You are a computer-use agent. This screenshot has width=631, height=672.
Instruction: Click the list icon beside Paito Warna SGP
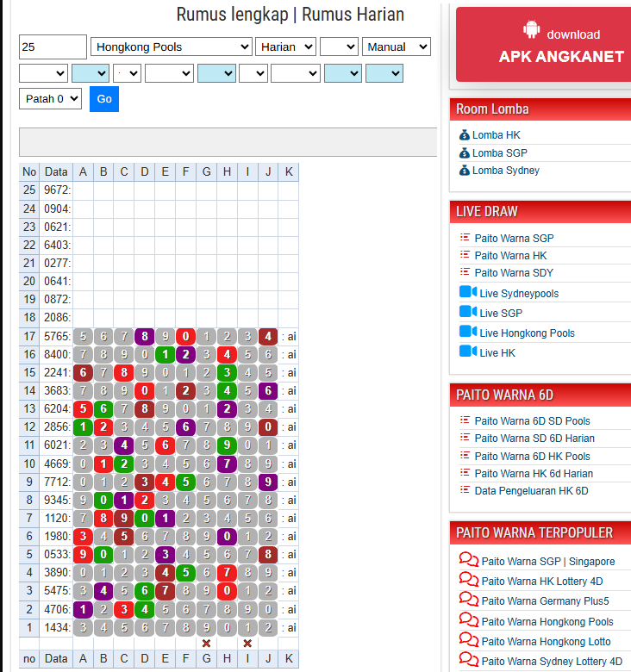coord(465,238)
